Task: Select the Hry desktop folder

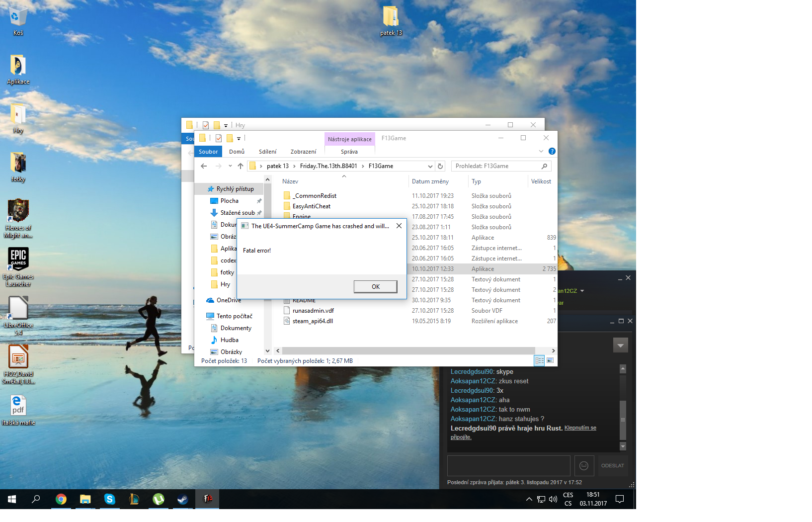Action: 18,118
